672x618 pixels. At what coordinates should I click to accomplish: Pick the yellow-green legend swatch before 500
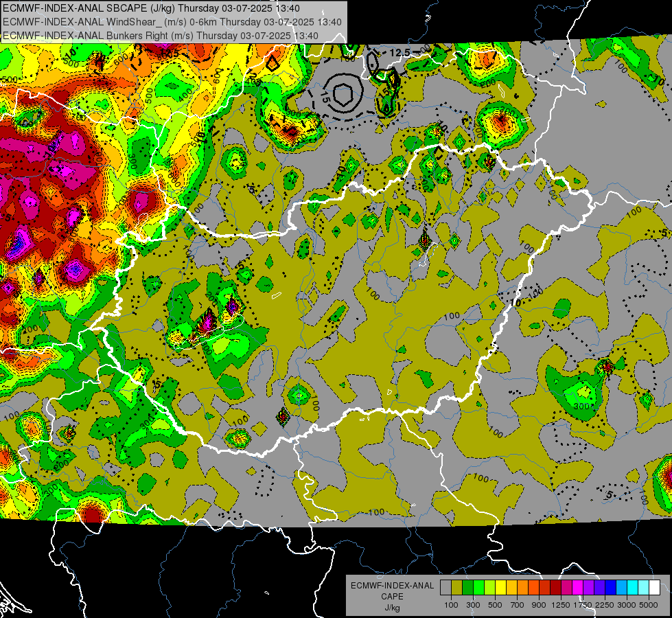click(490, 588)
